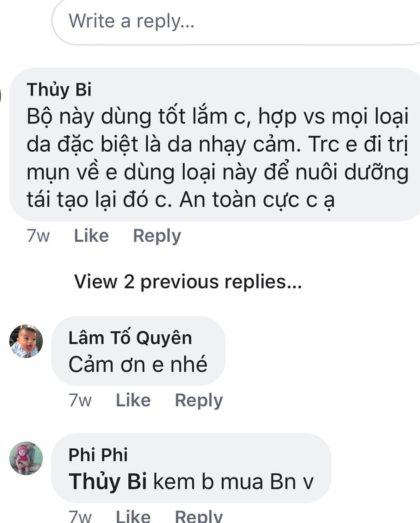
Task: Like Lâm Tố Quyên's reply
Action: [133, 400]
